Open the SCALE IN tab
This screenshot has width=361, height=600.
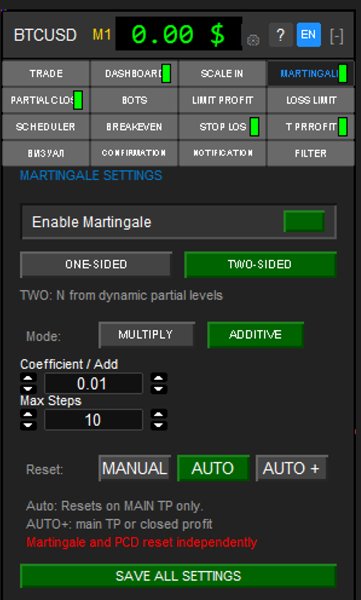(x=222, y=73)
